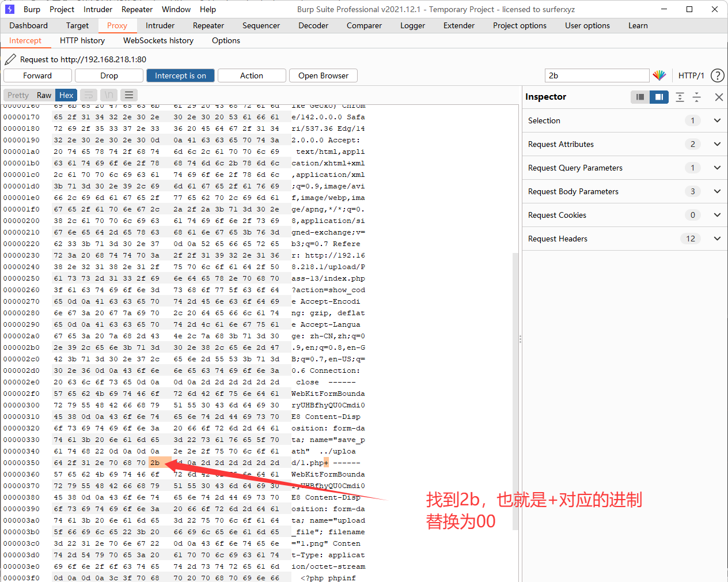Open the colorful highlight color picker
This screenshot has height=582, width=728.
[659, 75]
